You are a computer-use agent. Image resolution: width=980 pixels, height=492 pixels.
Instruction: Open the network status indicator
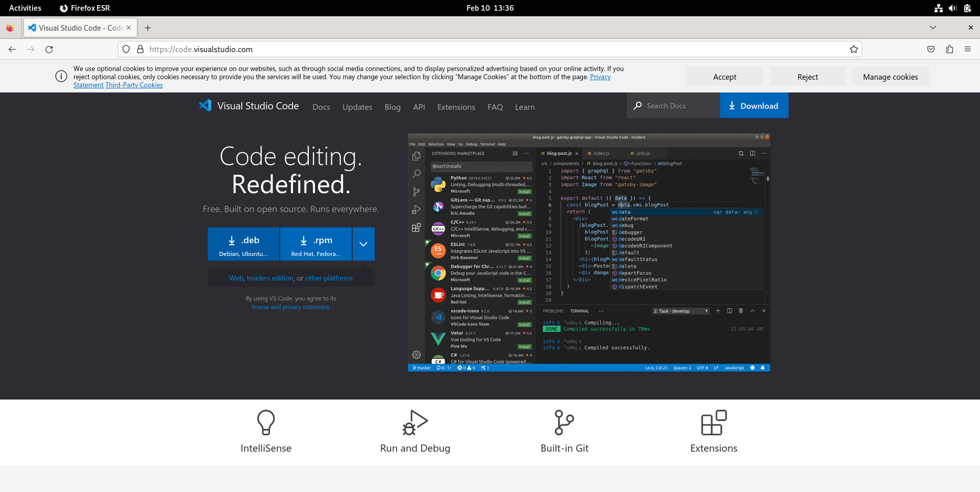point(938,8)
